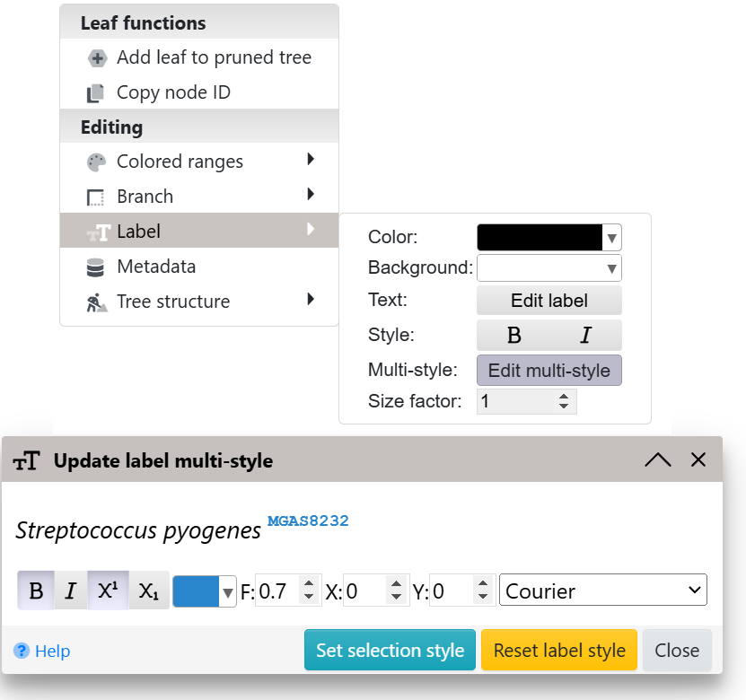Image resolution: width=746 pixels, height=700 pixels.
Task: Collapse the Update label multi-style dialog
Action: click(657, 460)
